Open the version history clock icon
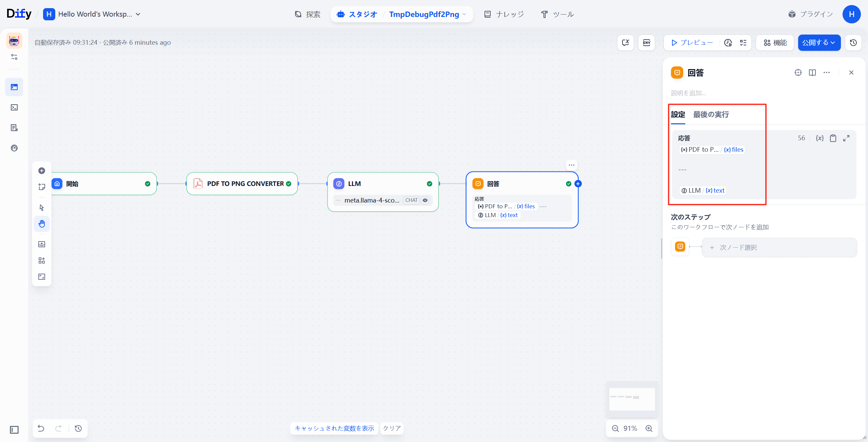Viewport: 868px width, 442px height. pyautogui.click(x=853, y=43)
